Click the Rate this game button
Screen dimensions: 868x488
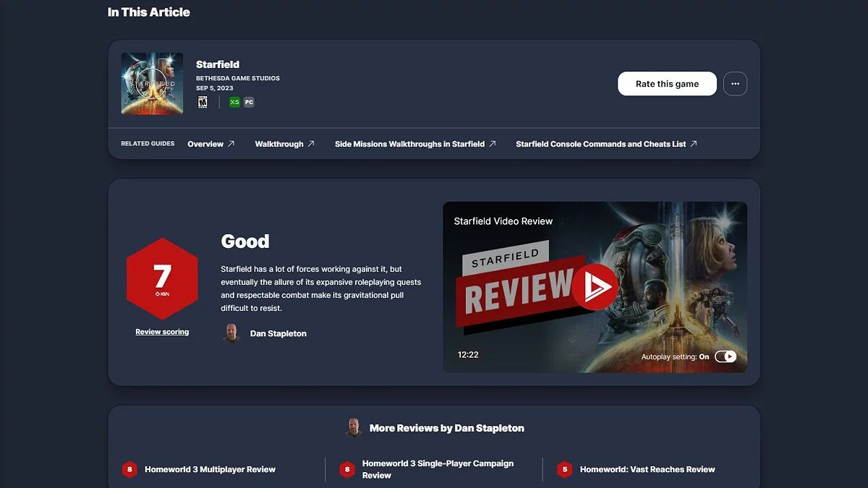pyautogui.click(x=667, y=84)
